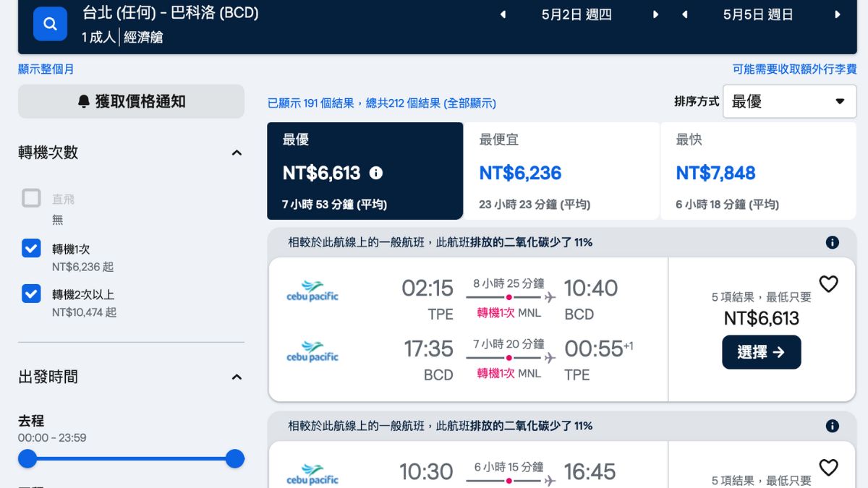Switch to the 最快 fastest tab
Image resolution: width=868 pixels, height=488 pixels.
(757, 171)
